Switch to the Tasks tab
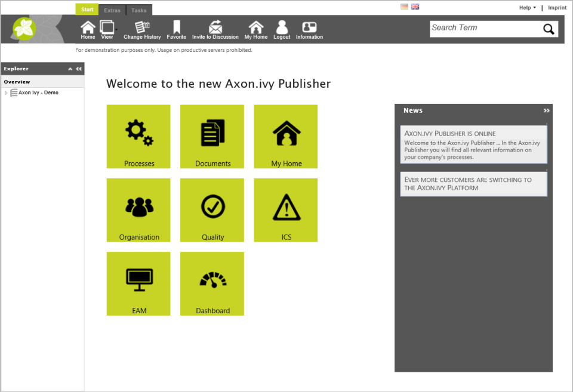The height and width of the screenshot is (392, 573). [x=139, y=10]
